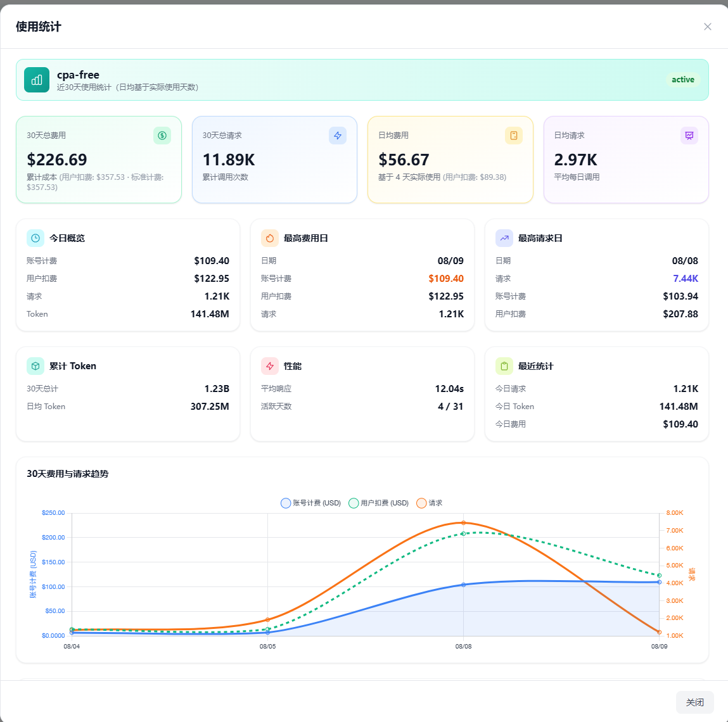This screenshot has height=722, width=728.
Task: Toggle the 请求 legend series in chart
Action: tap(429, 503)
